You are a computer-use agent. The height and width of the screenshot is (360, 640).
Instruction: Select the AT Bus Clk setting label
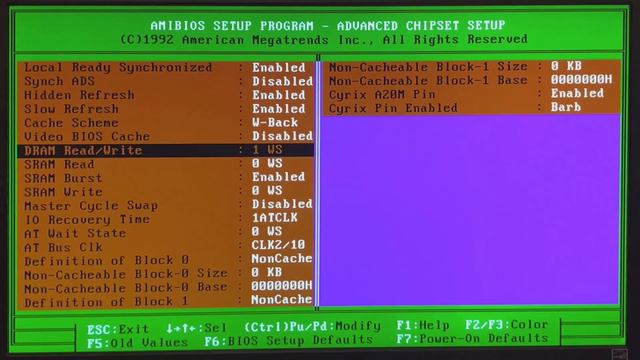63,247
